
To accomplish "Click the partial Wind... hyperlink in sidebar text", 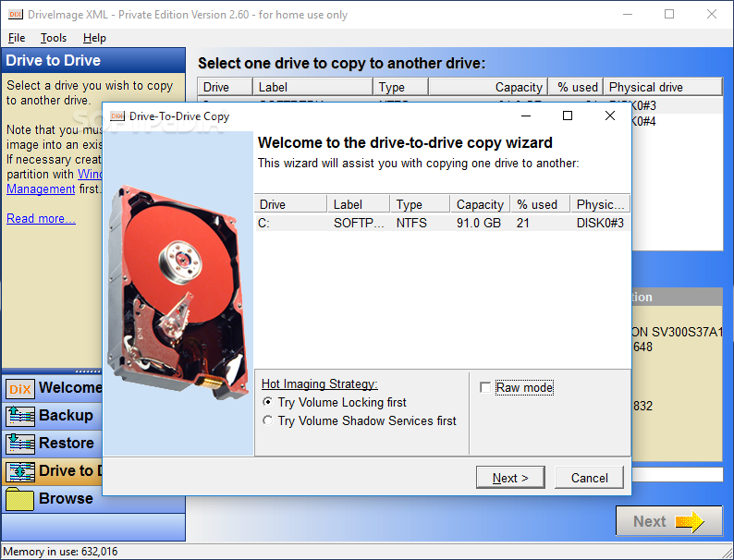I will (x=90, y=174).
